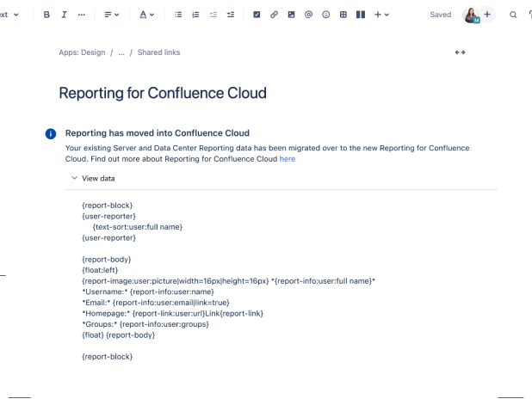The image size is (532, 399).
Task: Open the text alignment dropdown
Action: (x=112, y=15)
